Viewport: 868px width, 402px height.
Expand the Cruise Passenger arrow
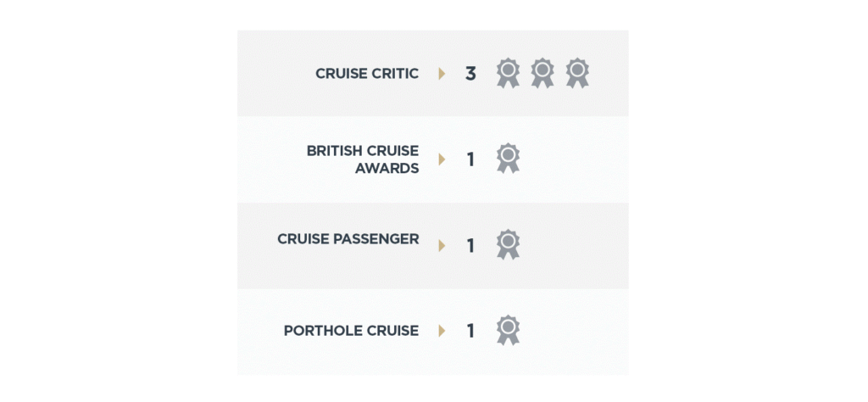click(x=442, y=246)
